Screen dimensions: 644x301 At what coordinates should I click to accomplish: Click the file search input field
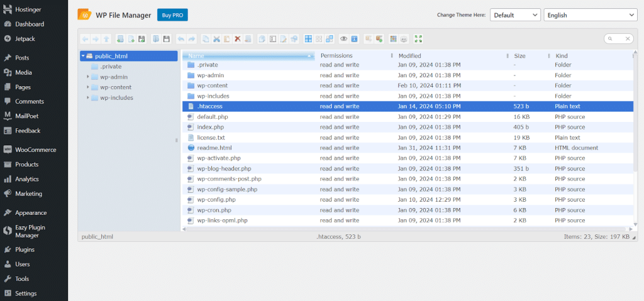(619, 38)
